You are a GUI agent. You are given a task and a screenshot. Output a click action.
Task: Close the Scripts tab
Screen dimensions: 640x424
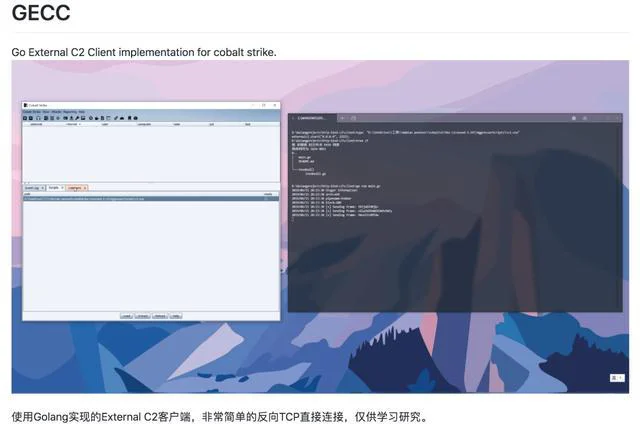point(62,188)
